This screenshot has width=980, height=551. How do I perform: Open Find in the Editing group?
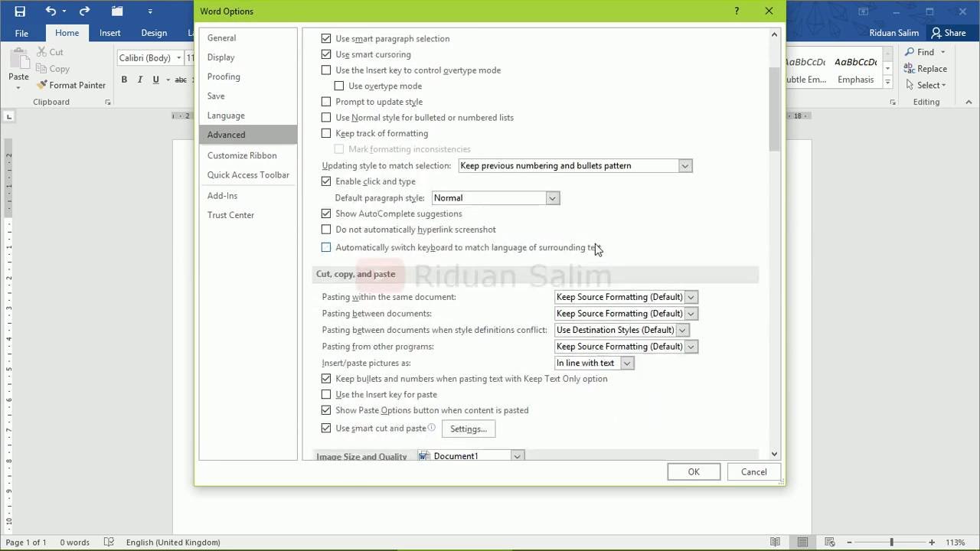(925, 52)
